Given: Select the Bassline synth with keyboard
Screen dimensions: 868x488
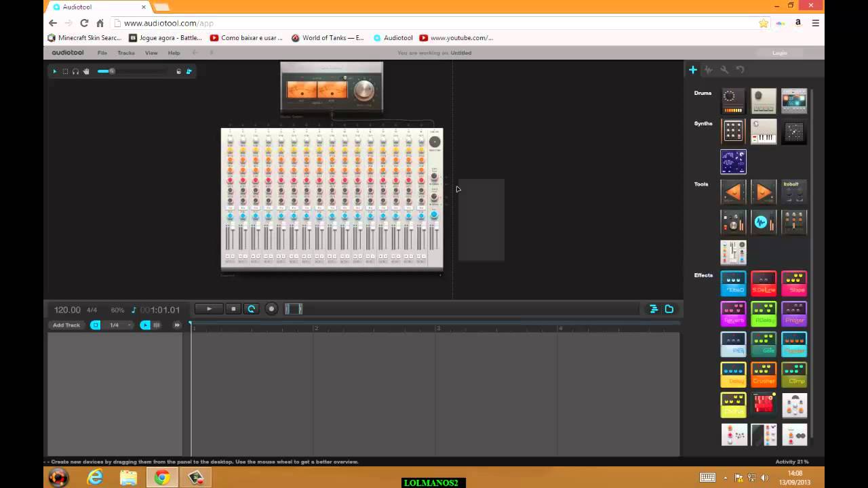Looking at the screenshot, I should tap(764, 131).
